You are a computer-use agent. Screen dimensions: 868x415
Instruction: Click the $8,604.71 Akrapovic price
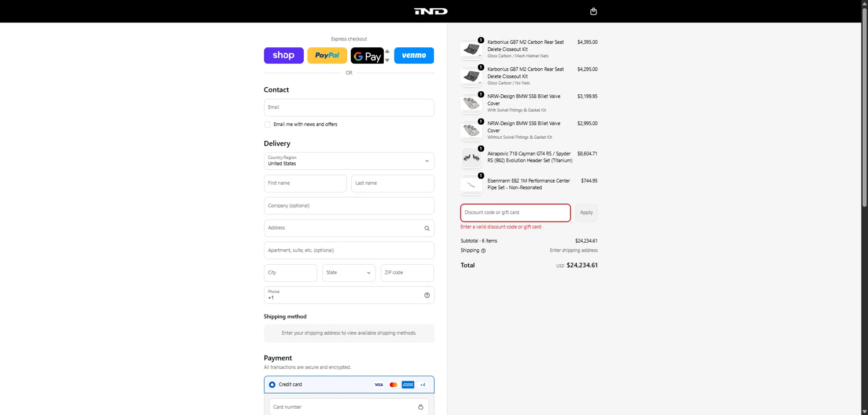pos(587,154)
